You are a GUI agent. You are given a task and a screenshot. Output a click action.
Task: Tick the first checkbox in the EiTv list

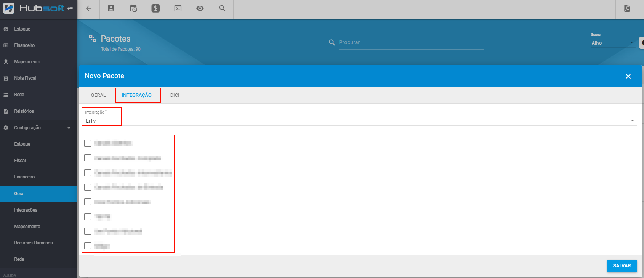(88, 143)
